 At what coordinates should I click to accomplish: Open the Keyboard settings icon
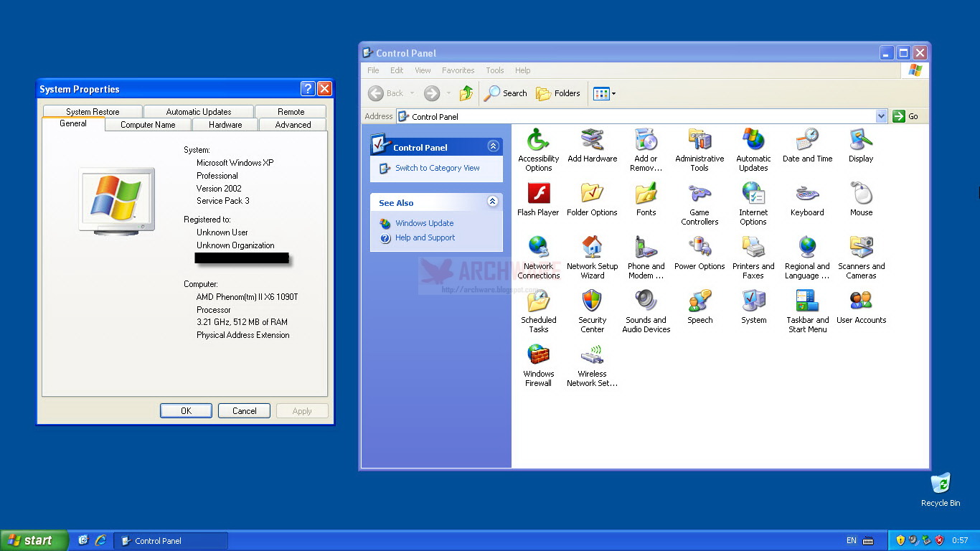(807, 199)
